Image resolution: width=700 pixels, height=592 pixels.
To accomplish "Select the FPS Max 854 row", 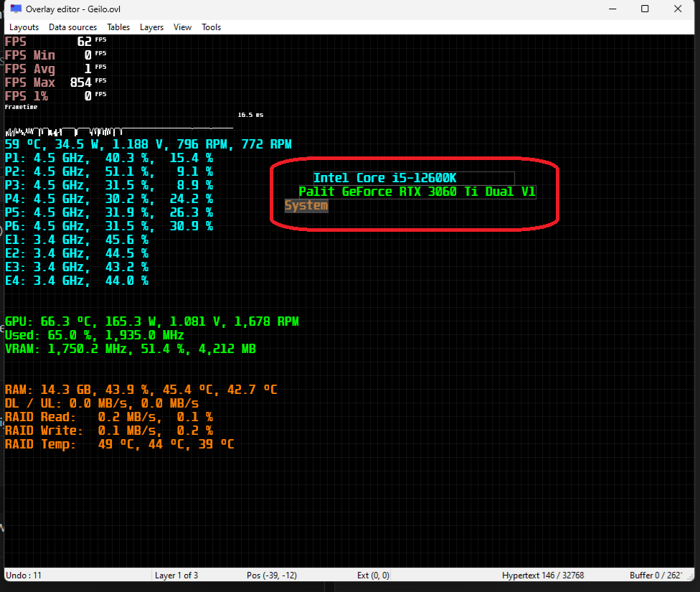I will tap(55, 83).
